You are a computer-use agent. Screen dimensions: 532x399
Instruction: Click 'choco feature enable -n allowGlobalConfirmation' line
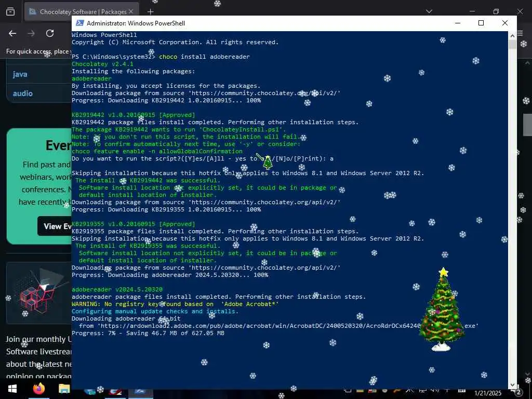(x=157, y=151)
